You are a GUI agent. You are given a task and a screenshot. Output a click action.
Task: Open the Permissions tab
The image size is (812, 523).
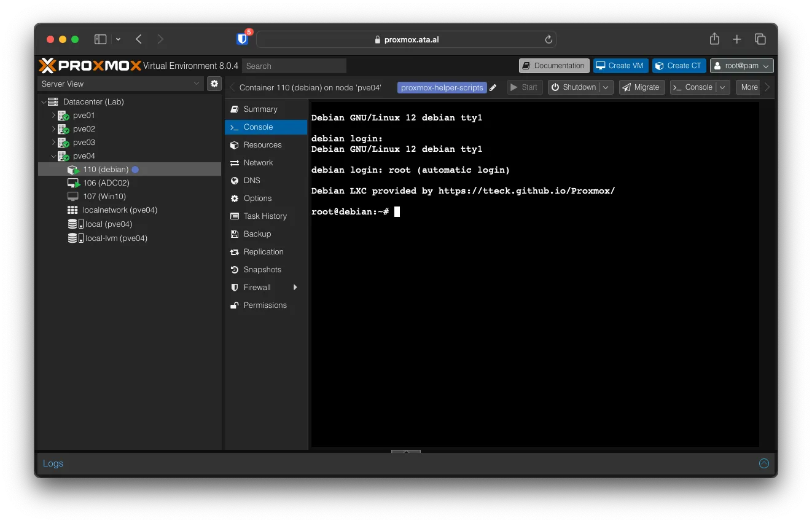coord(266,305)
